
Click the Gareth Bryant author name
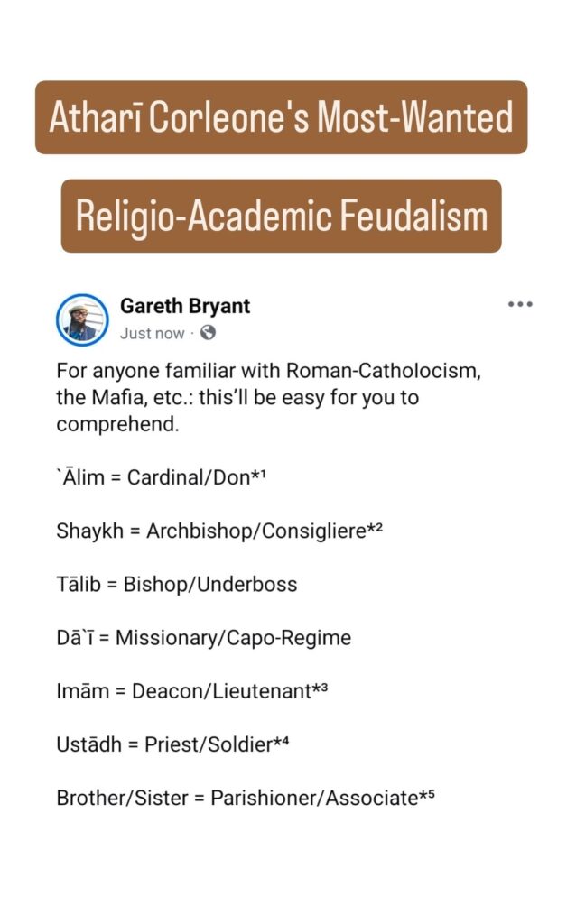185,306
